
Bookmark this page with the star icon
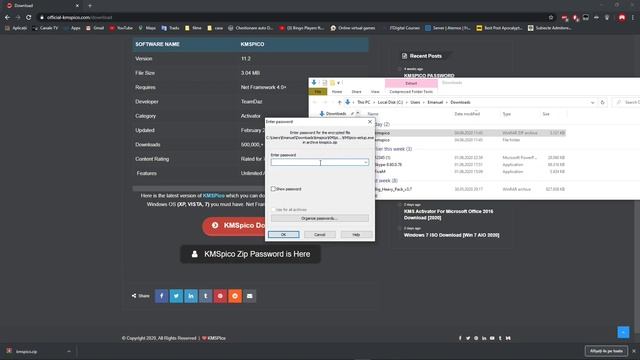(x=551, y=18)
